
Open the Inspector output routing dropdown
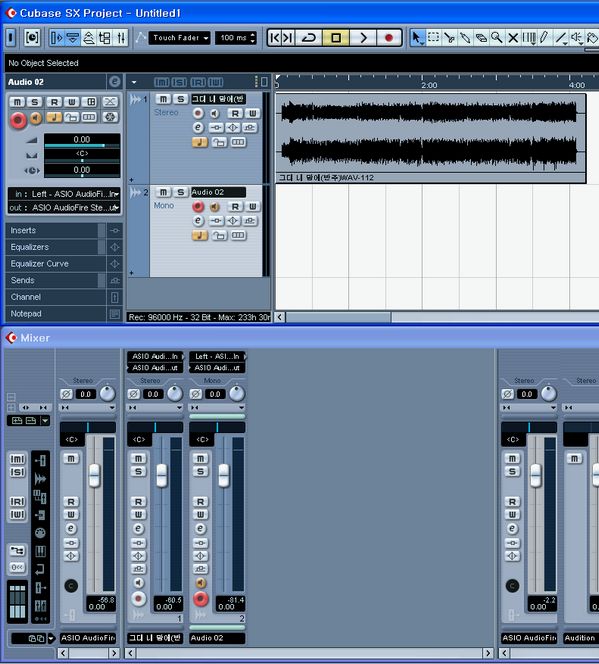point(64,208)
